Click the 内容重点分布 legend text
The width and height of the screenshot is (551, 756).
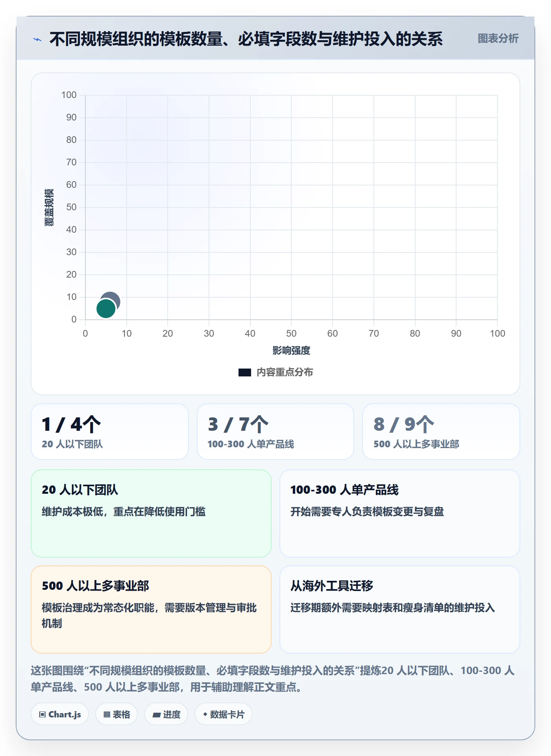click(x=285, y=372)
